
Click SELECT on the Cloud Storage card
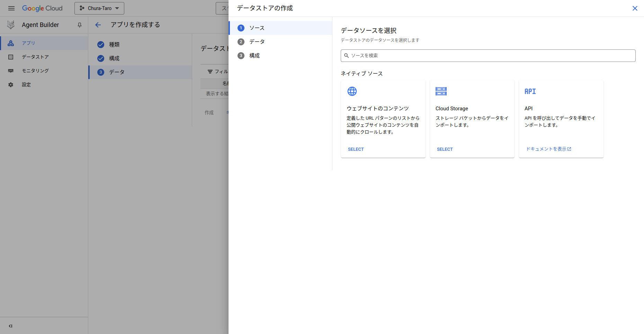point(445,149)
